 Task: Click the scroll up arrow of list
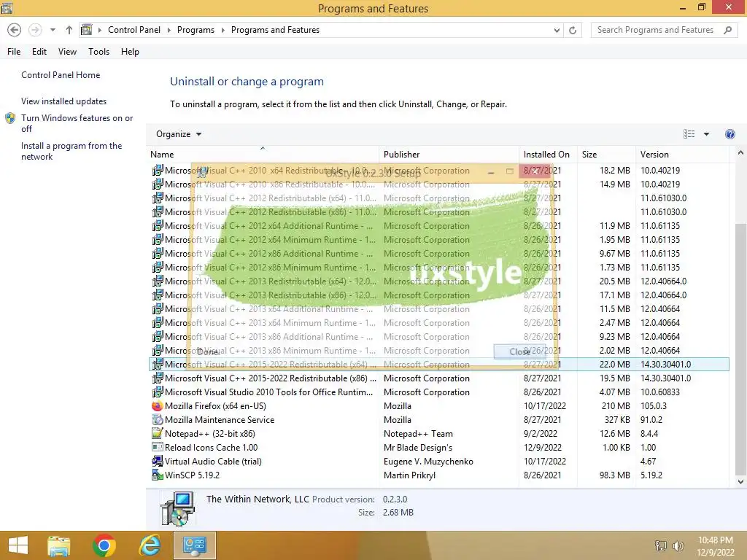[x=740, y=153]
